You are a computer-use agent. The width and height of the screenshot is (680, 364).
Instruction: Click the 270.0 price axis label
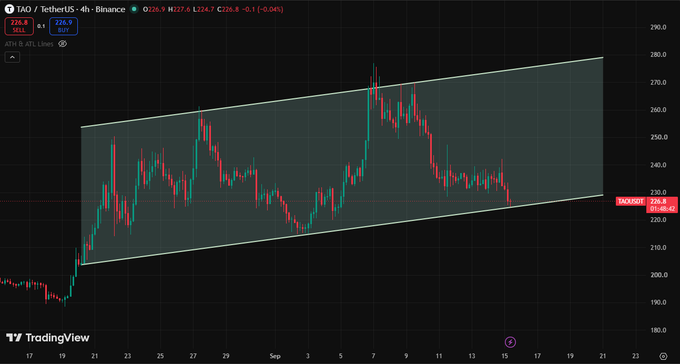[x=657, y=82]
